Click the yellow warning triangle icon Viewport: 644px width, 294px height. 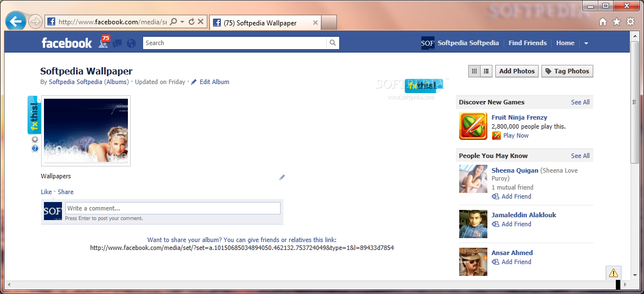pos(613,273)
